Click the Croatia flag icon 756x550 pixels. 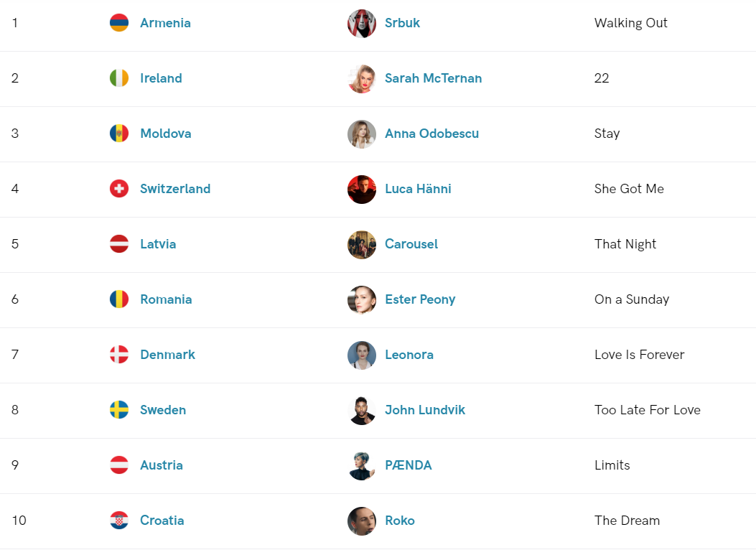[x=119, y=521]
